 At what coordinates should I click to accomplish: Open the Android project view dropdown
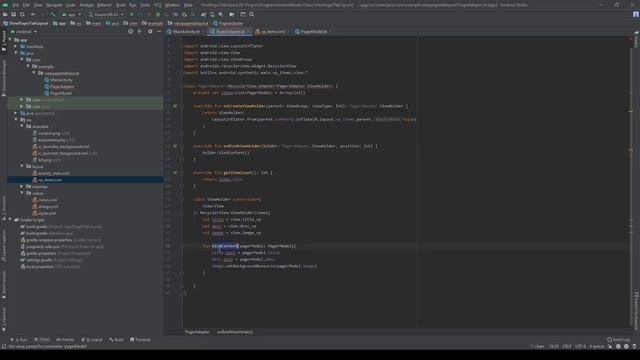click(x=24, y=31)
